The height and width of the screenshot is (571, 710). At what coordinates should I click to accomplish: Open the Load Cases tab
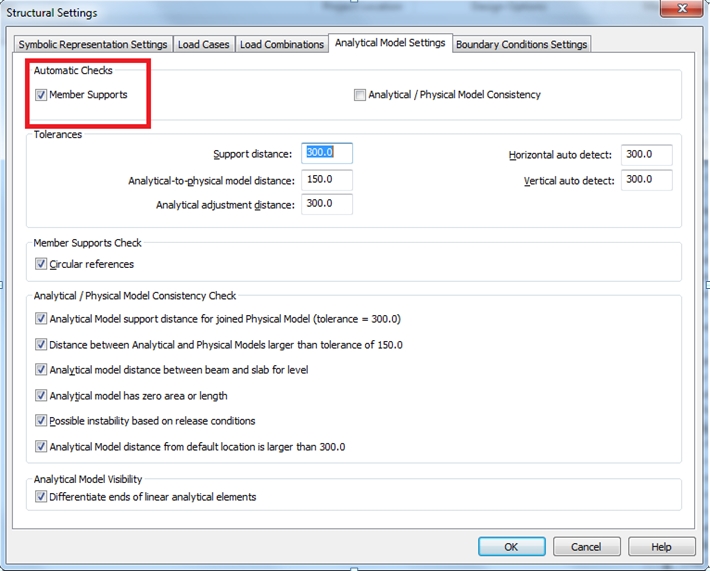coord(203,45)
